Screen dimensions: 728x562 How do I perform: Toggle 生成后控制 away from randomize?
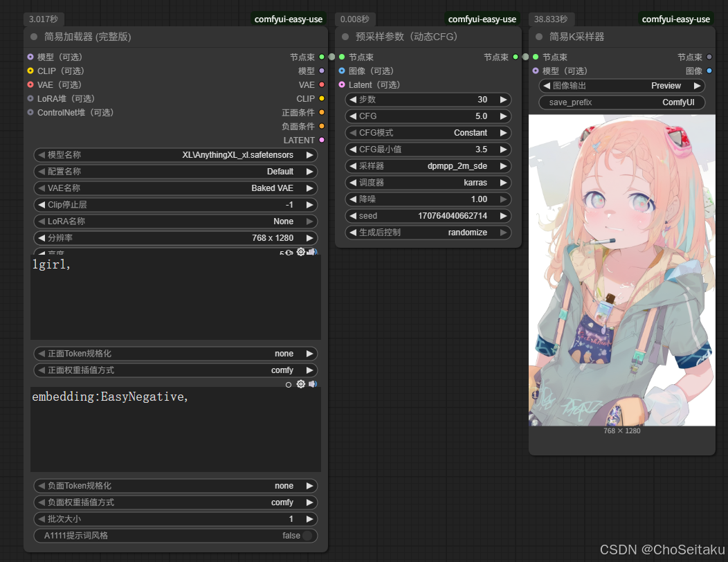(428, 233)
